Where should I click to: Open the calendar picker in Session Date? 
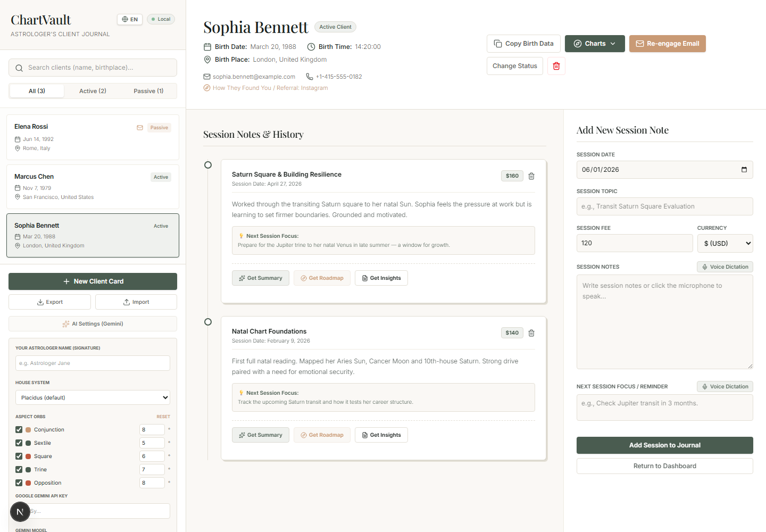click(x=744, y=170)
